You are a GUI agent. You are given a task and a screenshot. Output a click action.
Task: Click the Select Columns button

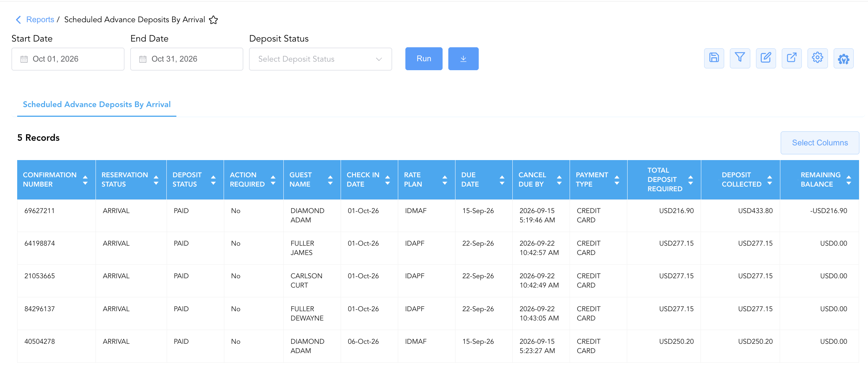[820, 143]
